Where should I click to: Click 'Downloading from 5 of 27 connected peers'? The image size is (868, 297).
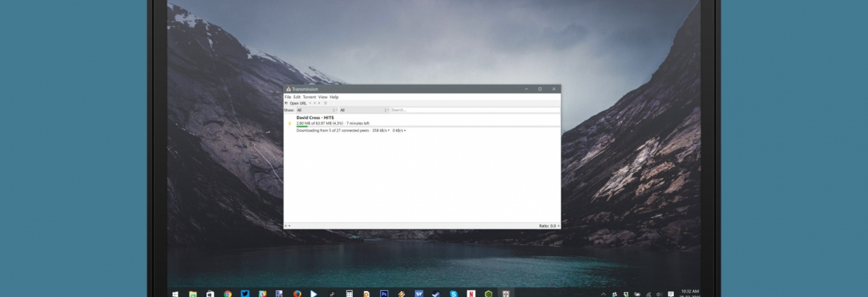click(333, 131)
